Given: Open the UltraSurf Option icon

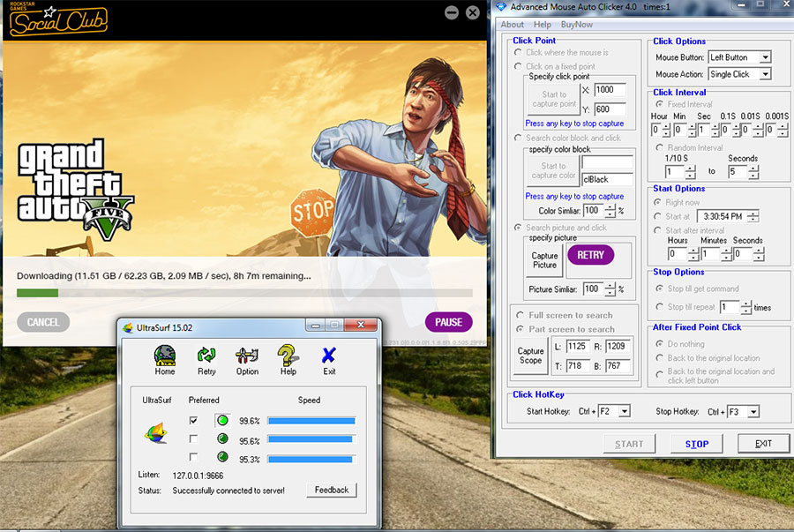Looking at the screenshot, I should [x=247, y=356].
